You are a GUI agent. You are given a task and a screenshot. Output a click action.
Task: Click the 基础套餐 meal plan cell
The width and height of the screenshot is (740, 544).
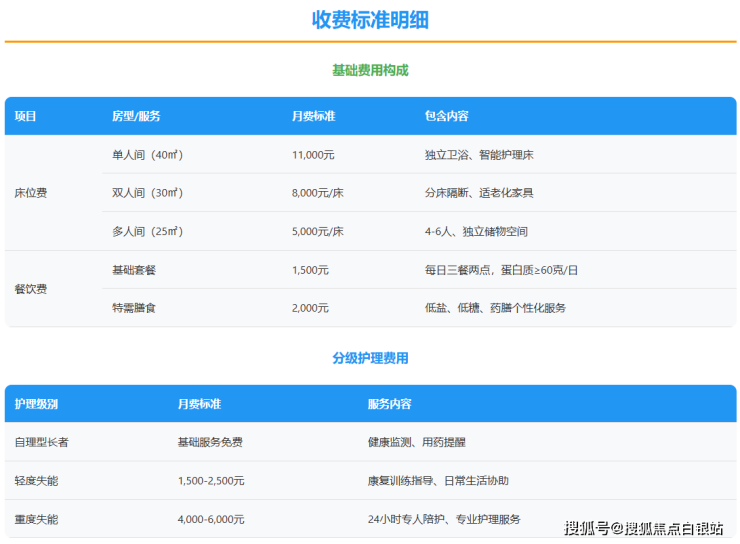coord(134,270)
